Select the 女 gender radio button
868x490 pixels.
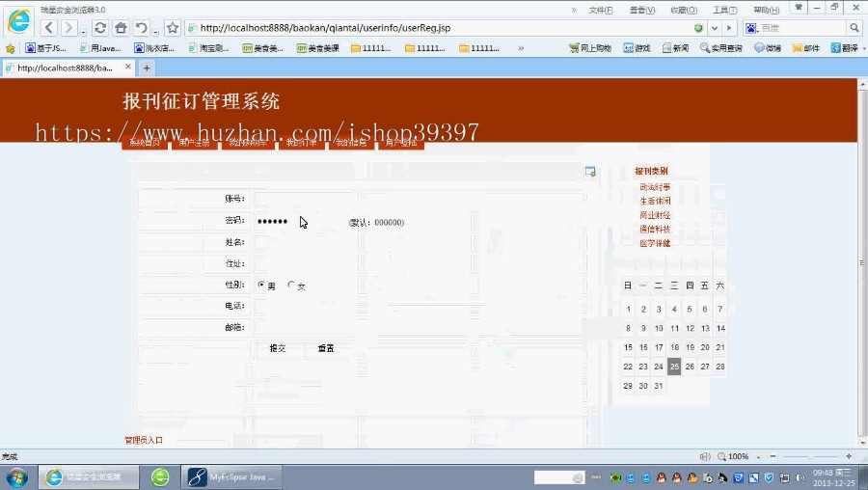pos(291,285)
